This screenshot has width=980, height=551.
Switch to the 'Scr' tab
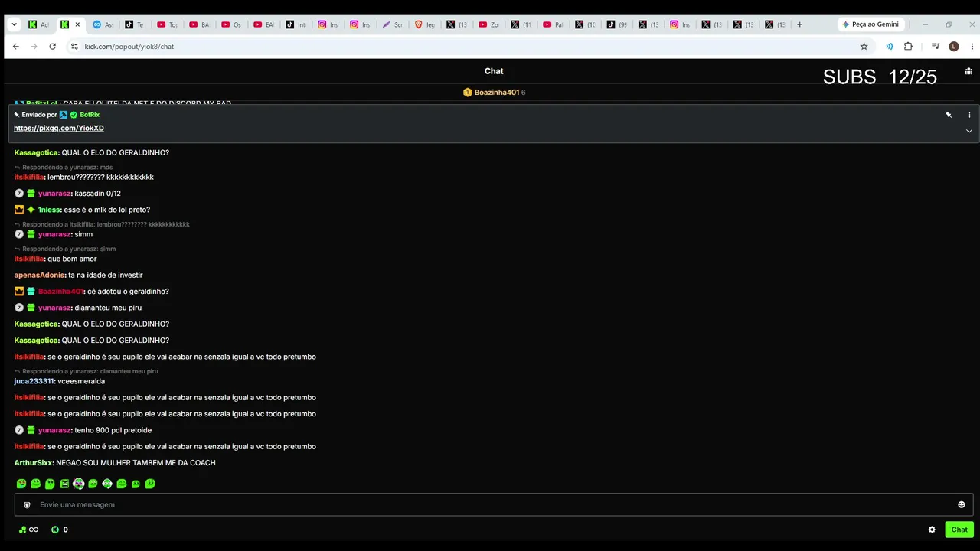click(x=393, y=24)
